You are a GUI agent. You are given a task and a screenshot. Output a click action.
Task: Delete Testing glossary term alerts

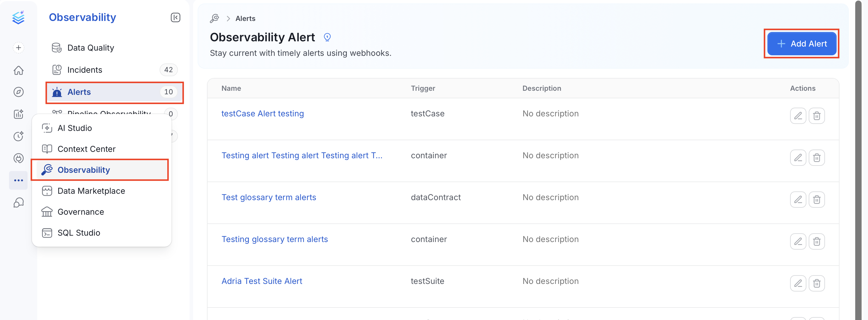(817, 241)
